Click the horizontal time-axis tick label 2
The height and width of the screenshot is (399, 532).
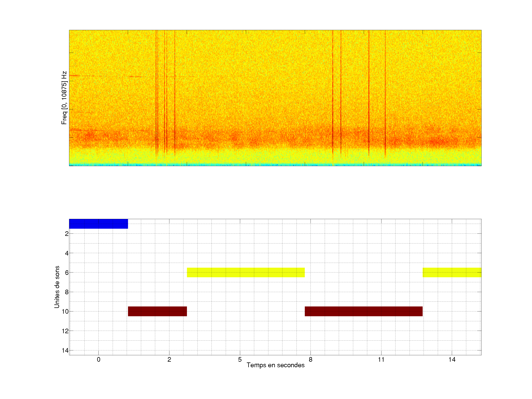169,359
